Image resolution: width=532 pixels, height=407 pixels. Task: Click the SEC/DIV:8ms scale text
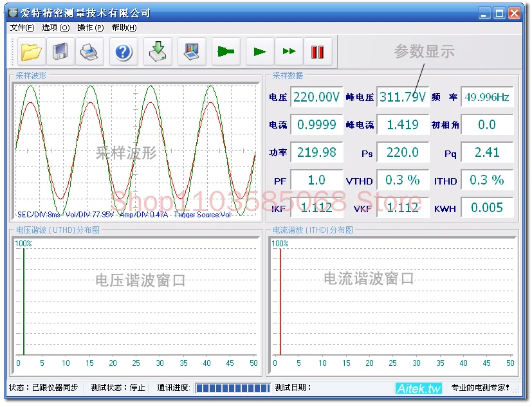(x=39, y=215)
